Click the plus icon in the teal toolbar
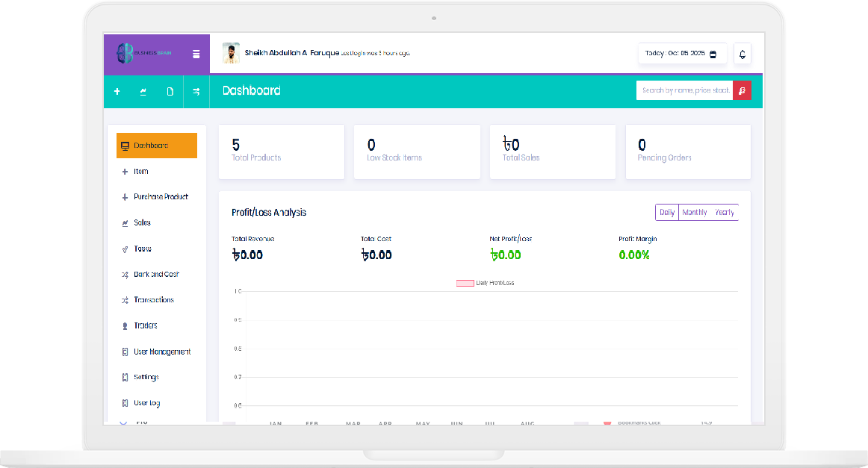The width and height of the screenshot is (868, 468). tap(117, 92)
